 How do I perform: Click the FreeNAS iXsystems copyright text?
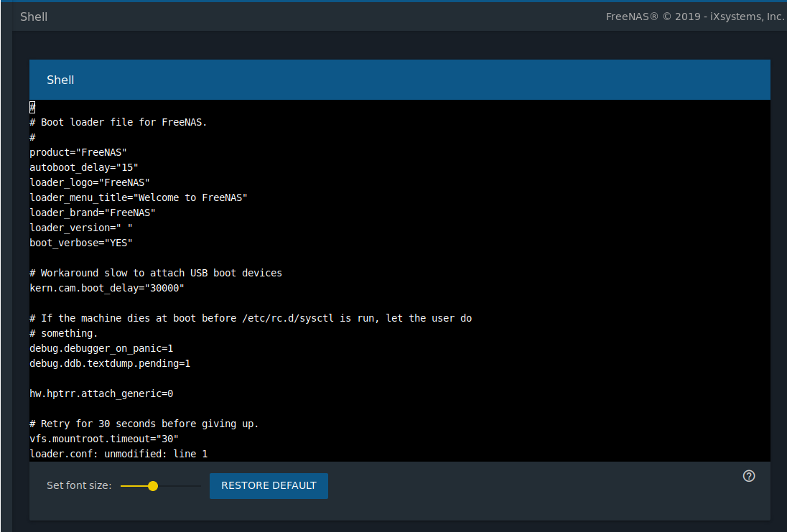pyautogui.click(x=694, y=17)
